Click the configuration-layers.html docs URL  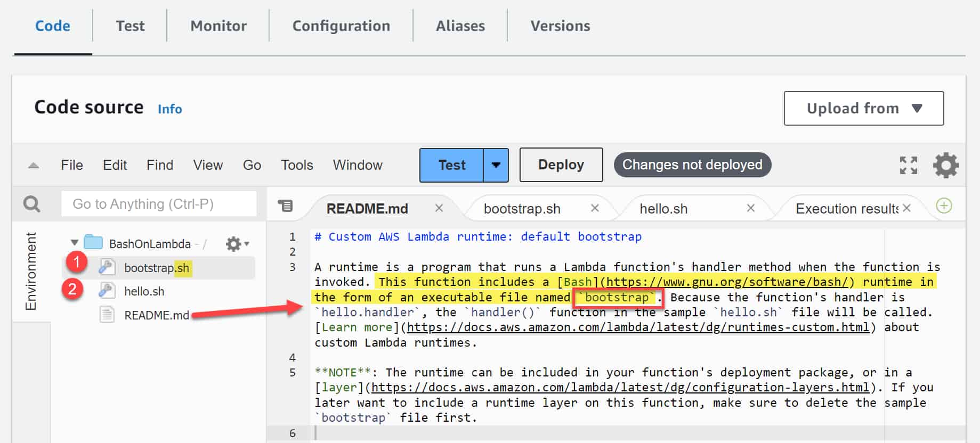click(x=620, y=388)
